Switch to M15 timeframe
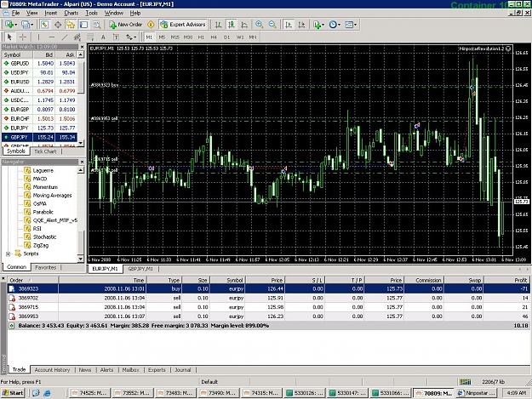Screen dimensions: 532x399 coord(174,37)
